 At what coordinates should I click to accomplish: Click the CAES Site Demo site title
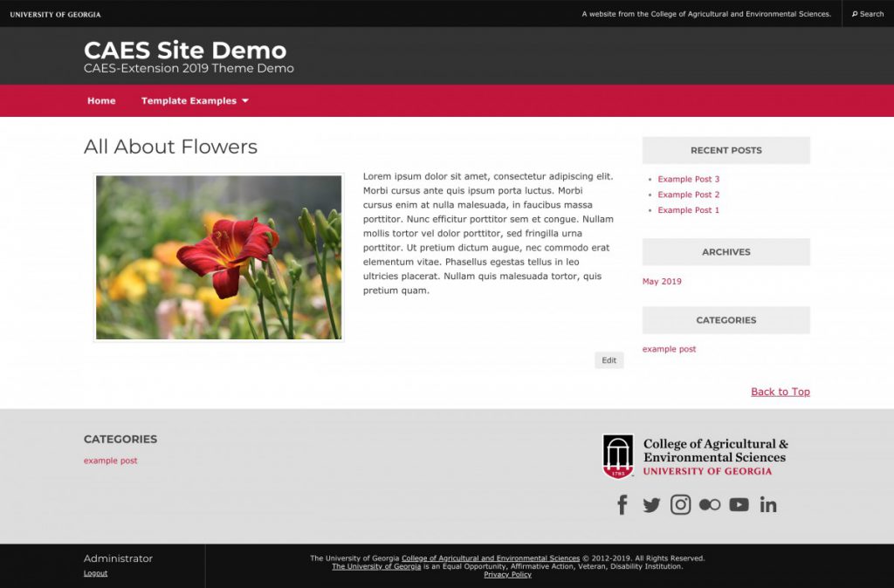point(185,50)
